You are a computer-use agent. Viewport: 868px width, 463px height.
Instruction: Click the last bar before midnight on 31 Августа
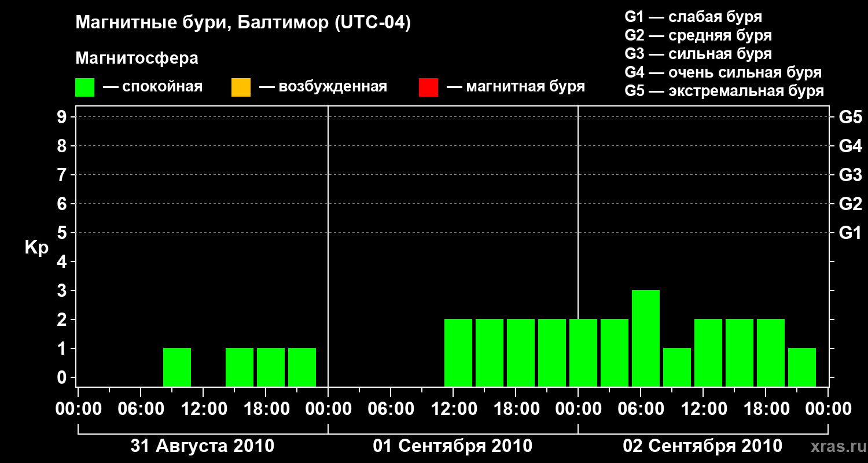[x=302, y=367]
